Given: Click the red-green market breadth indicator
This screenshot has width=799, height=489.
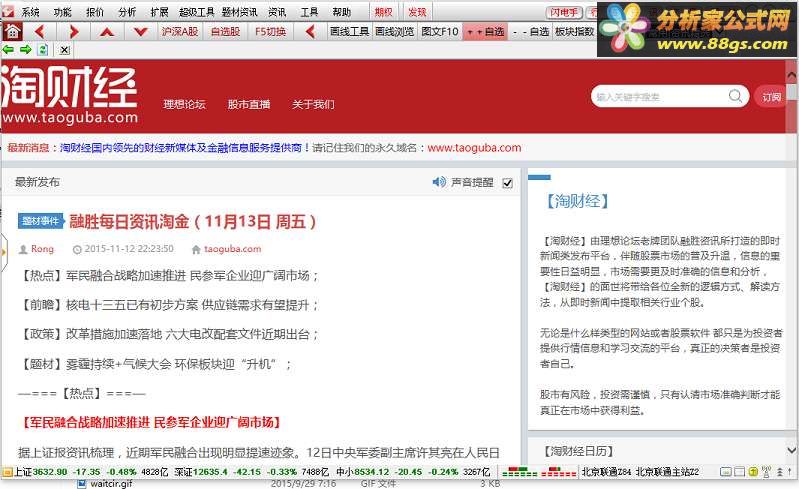Looking at the screenshot, I should coord(539,472).
